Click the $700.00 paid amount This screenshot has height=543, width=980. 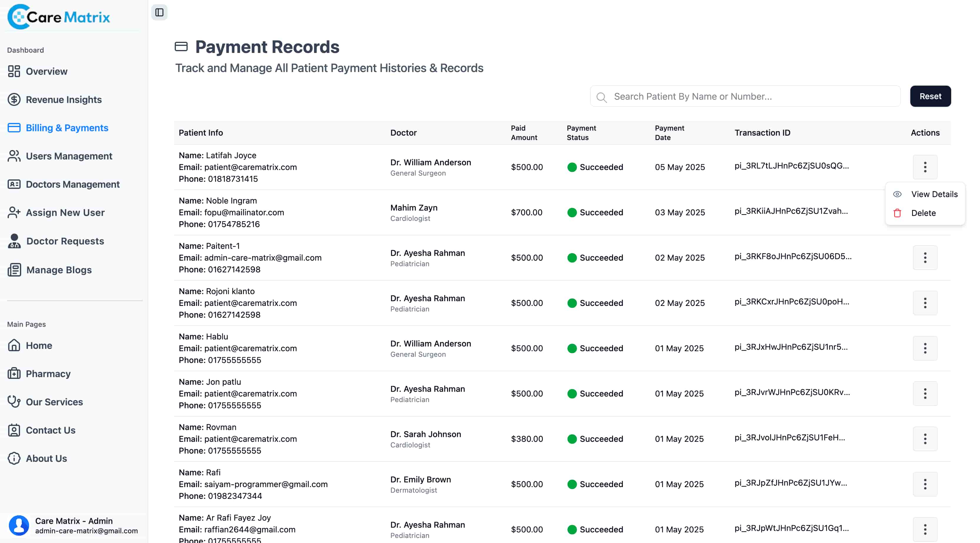(x=526, y=212)
